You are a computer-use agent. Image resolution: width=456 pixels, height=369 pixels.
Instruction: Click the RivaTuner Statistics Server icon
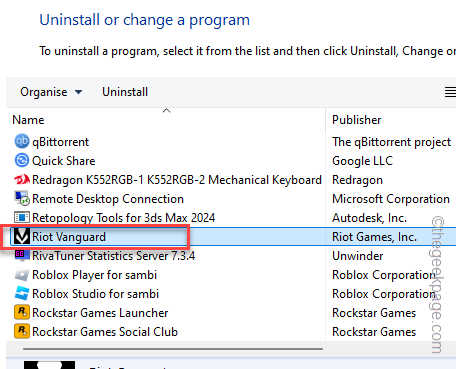click(22, 256)
